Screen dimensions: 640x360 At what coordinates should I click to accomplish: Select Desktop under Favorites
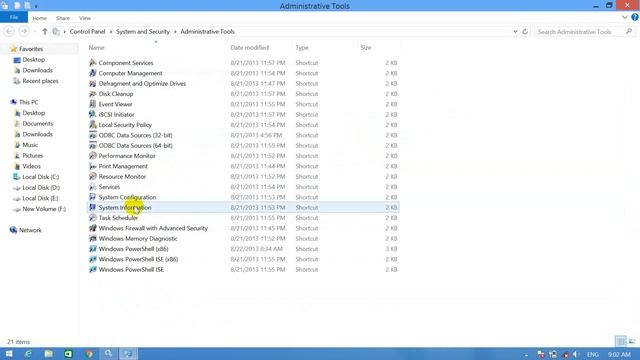(33, 60)
